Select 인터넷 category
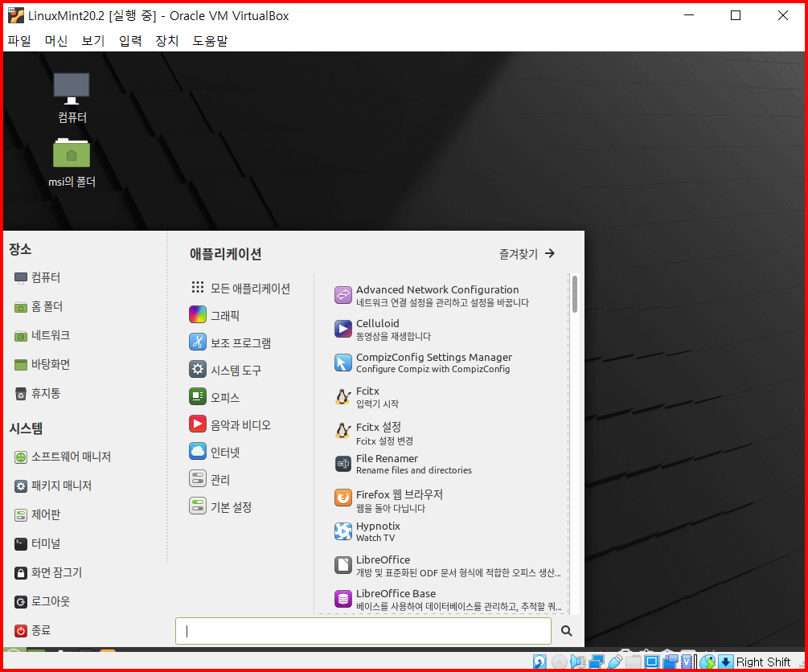 [x=215, y=452]
